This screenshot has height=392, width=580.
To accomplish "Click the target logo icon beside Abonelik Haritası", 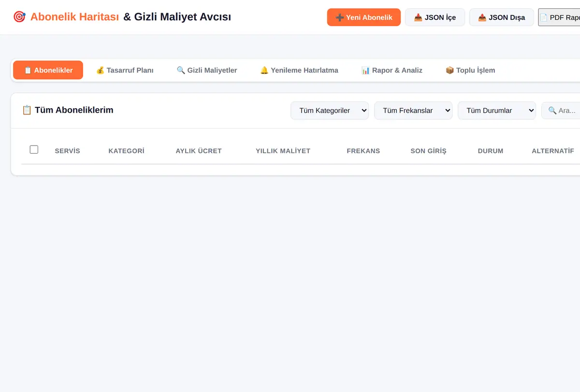I will [19, 17].
